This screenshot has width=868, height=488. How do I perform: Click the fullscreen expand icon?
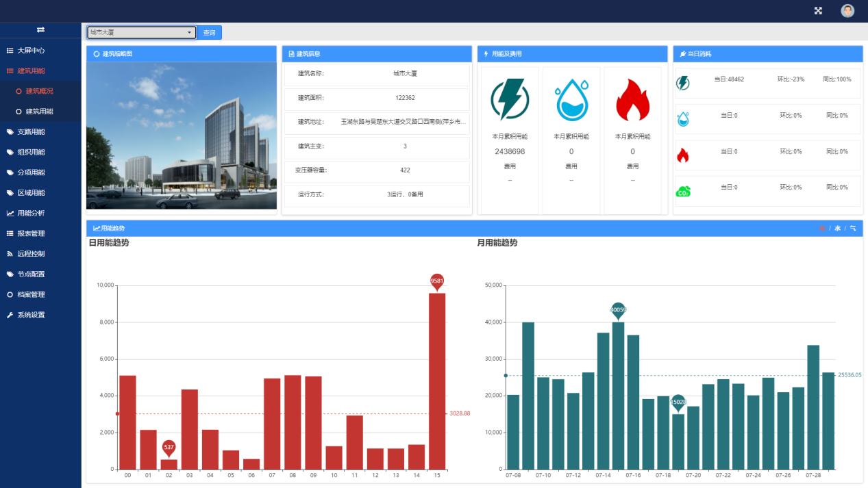click(818, 10)
